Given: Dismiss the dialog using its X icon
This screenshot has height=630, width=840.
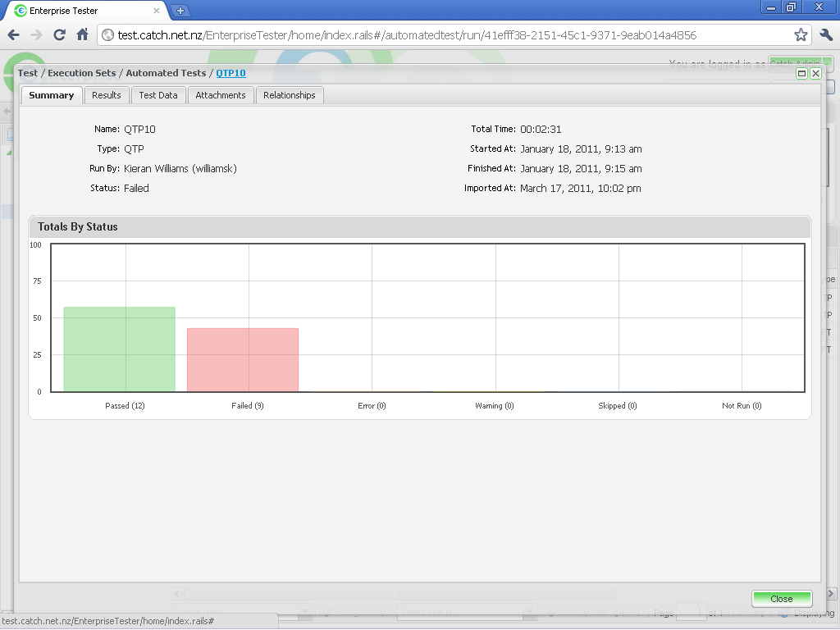Looking at the screenshot, I should click(815, 73).
